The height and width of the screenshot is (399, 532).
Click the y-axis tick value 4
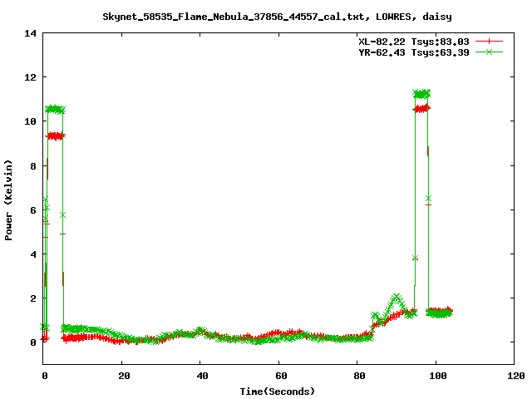(x=33, y=254)
